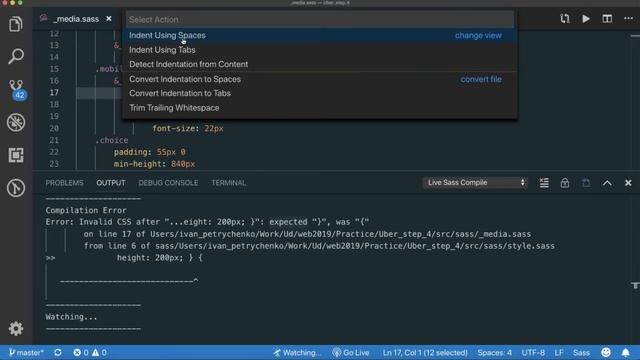Viewport: 640px width, 360px height.
Task: Open the Live Sass Compile output dropdown
Action: click(475, 182)
